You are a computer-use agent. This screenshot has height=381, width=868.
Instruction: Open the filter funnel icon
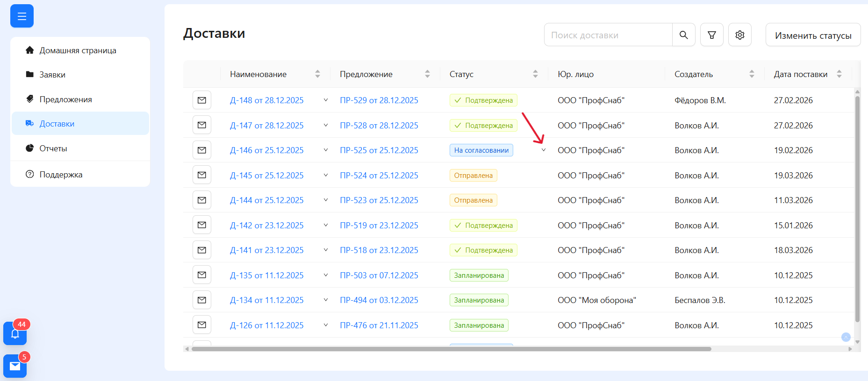pos(711,35)
